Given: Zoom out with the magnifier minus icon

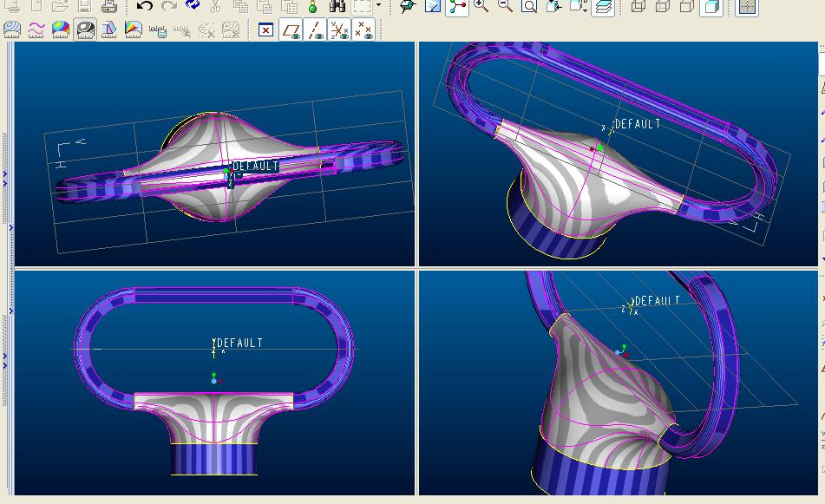Looking at the screenshot, I should (x=505, y=6).
